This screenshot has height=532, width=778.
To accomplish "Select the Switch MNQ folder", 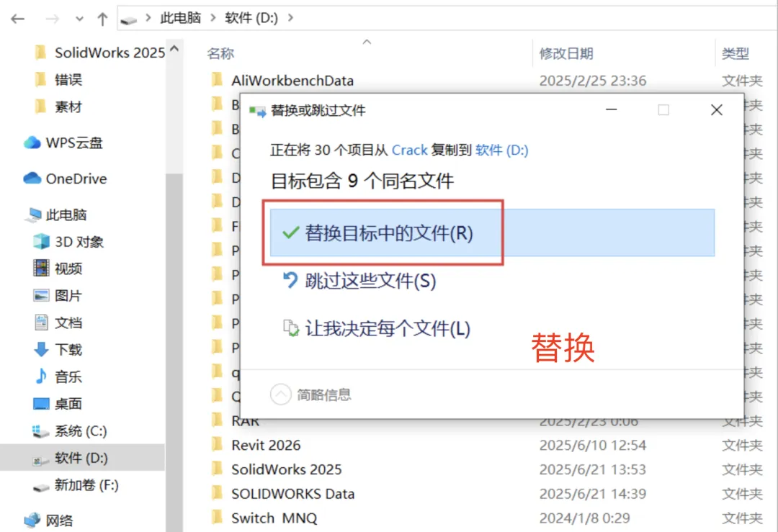I will (x=274, y=518).
